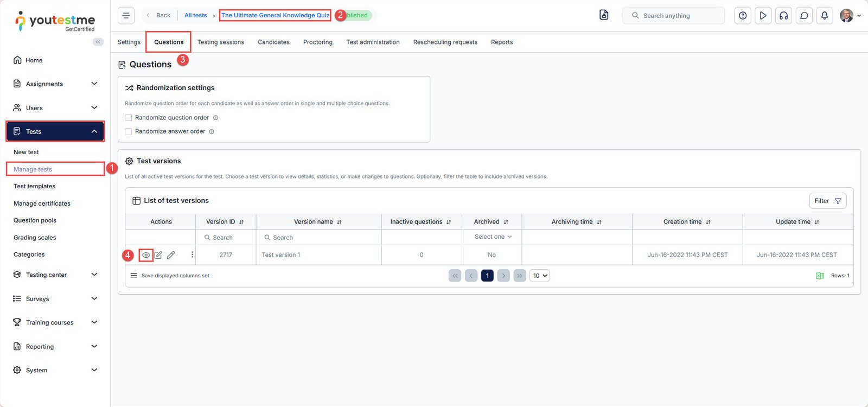Open the Candidates tab
Viewport: 868px width, 407px height.
[273, 42]
